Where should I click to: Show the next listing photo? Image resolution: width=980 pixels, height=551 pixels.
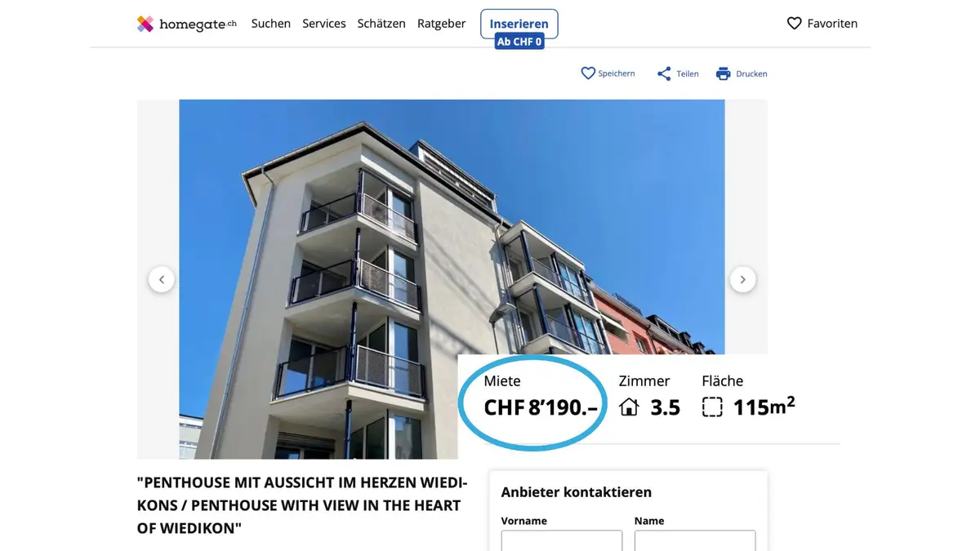tap(742, 279)
